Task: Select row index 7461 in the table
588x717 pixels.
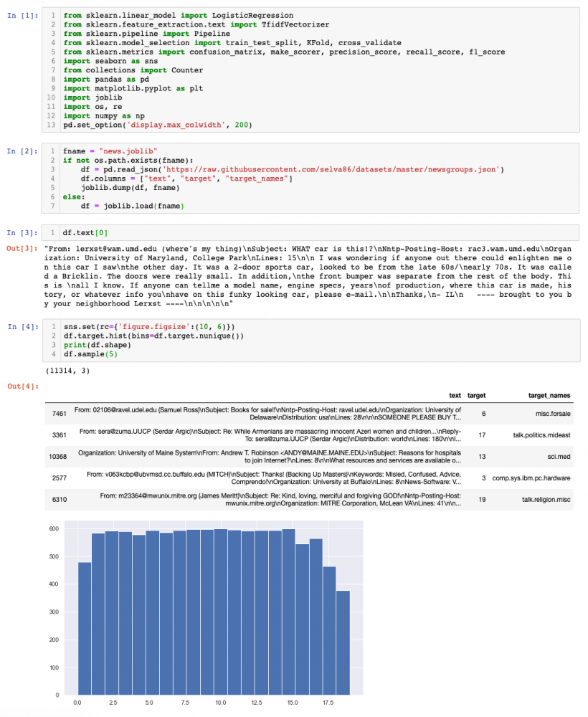Action: pyautogui.click(x=59, y=414)
